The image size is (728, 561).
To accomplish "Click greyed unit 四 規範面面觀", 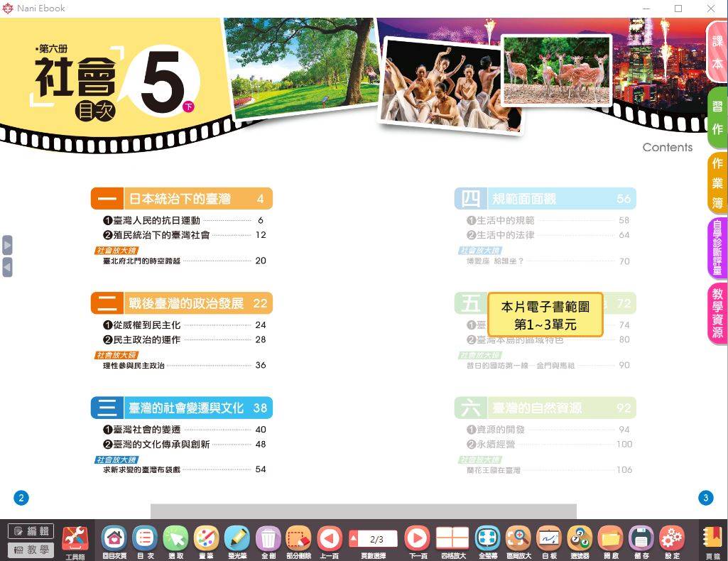I will (545, 199).
